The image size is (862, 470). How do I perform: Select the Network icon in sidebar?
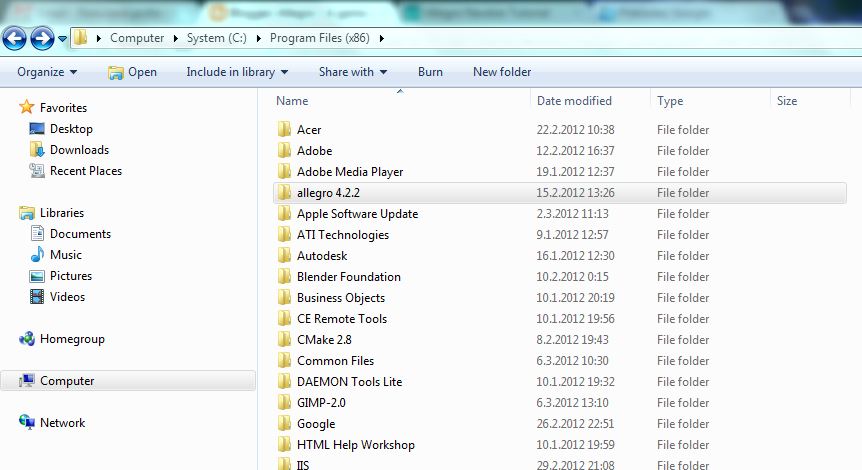point(27,423)
